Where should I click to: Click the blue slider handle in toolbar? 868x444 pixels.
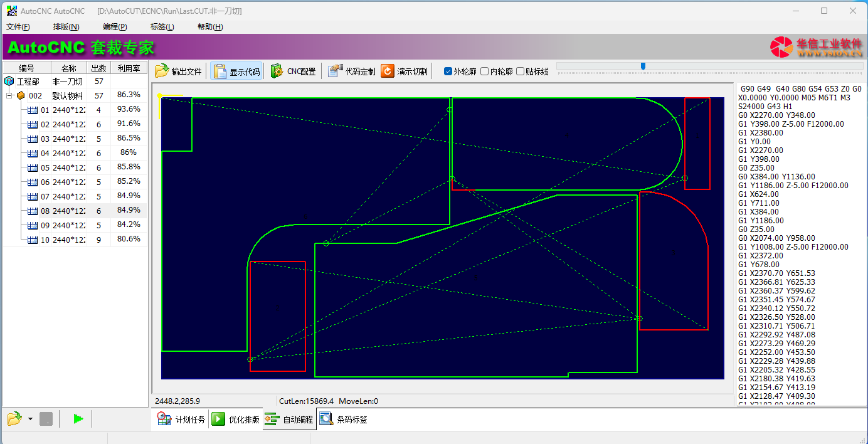643,66
